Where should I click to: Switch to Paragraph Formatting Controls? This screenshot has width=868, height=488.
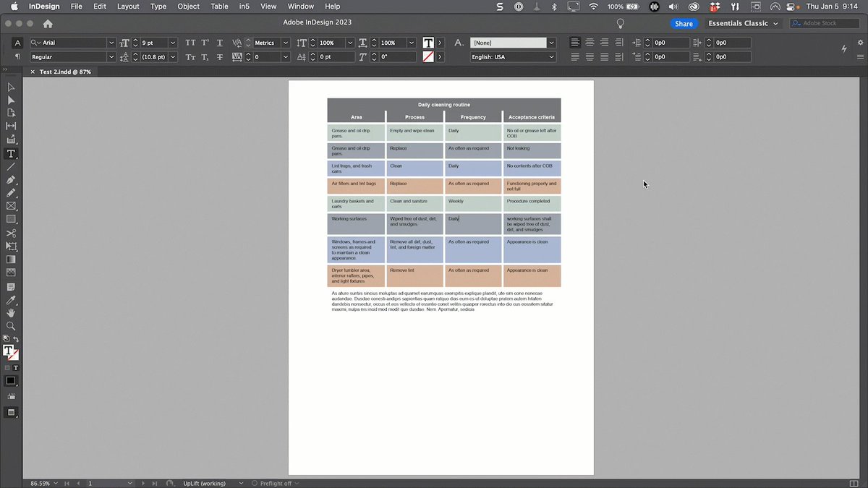(17, 56)
